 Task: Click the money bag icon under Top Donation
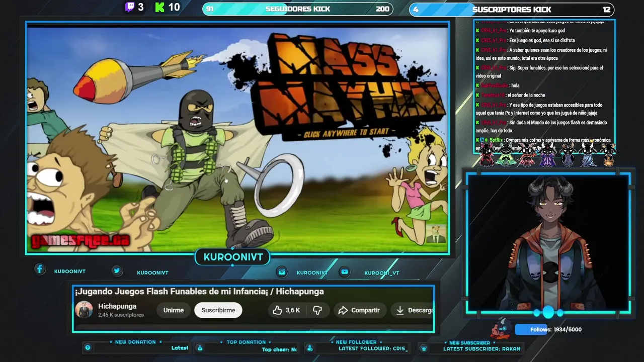(x=200, y=348)
